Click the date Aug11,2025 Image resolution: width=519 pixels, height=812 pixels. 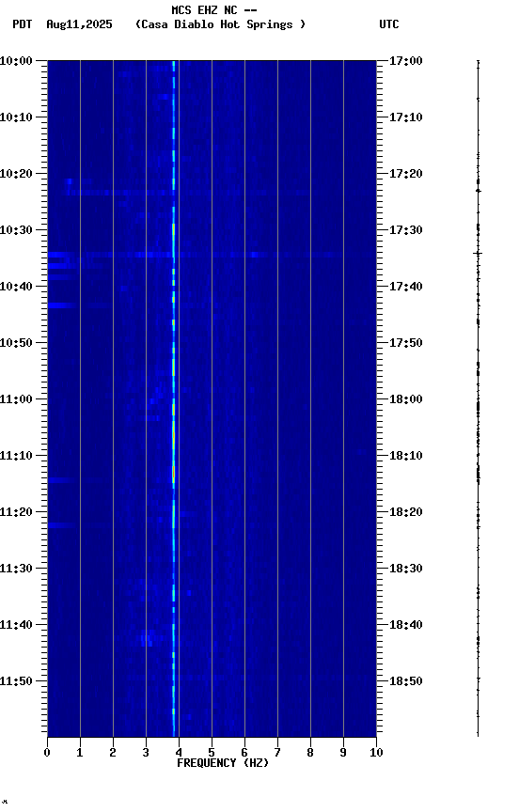79,24
